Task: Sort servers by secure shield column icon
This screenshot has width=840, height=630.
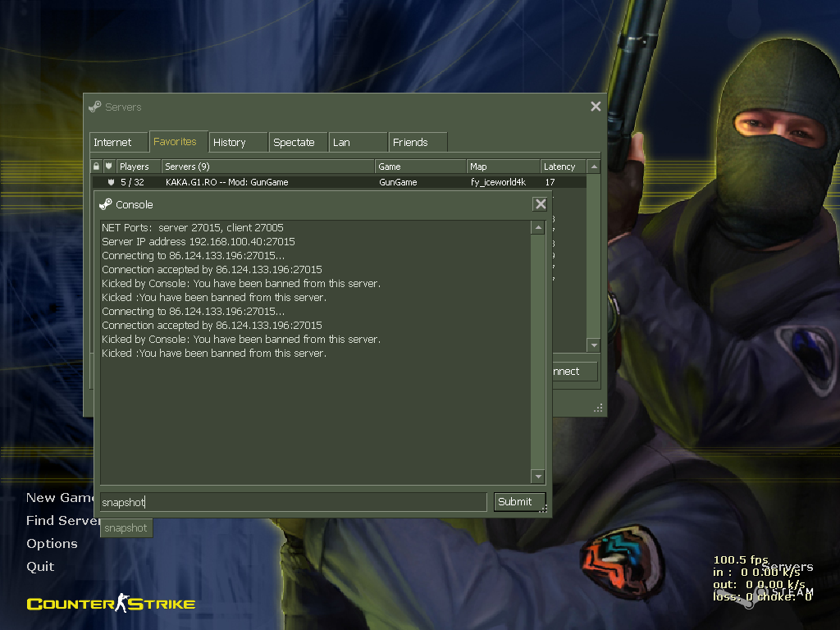Action: click(109, 167)
